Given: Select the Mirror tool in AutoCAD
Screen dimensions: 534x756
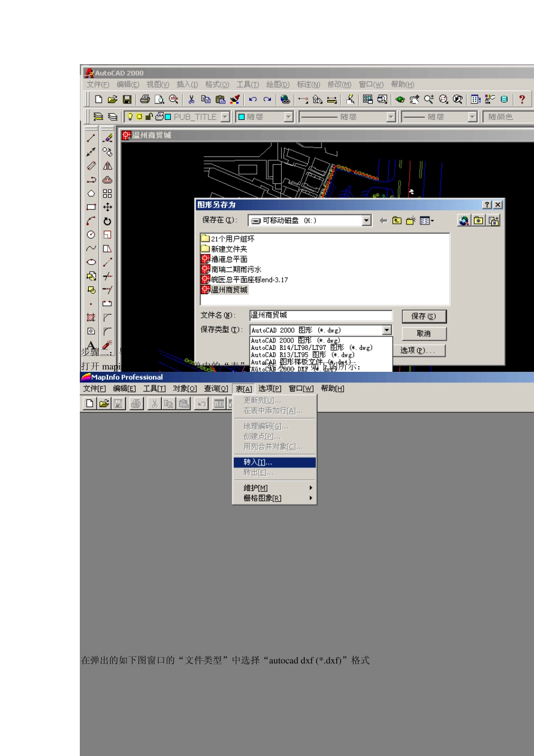Looking at the screenshot, I should coord(107,166).
